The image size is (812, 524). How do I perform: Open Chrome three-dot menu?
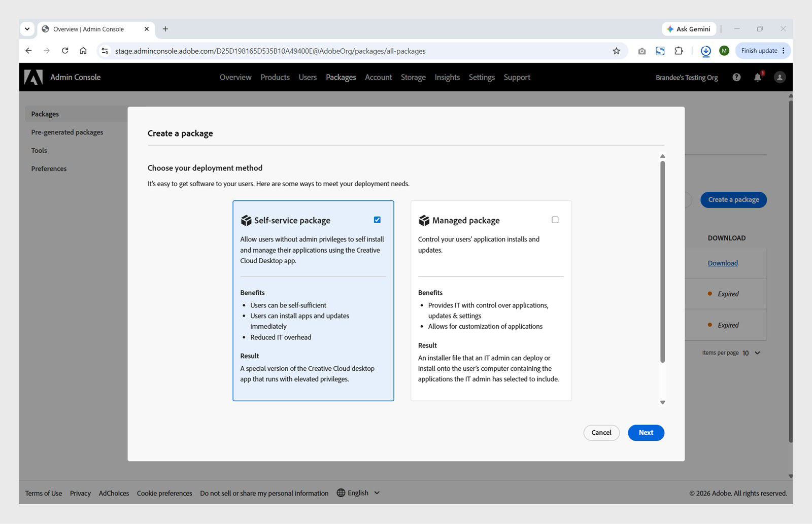coord(784,51)
